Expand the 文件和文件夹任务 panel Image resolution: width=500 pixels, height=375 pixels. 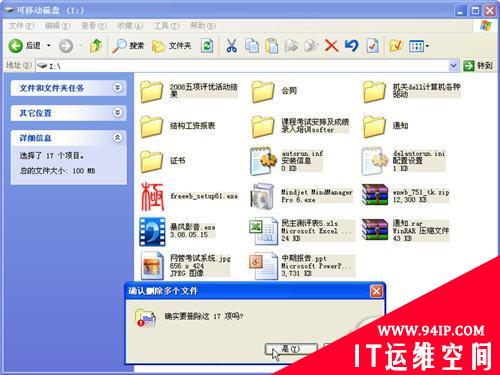tap(117, 88)
